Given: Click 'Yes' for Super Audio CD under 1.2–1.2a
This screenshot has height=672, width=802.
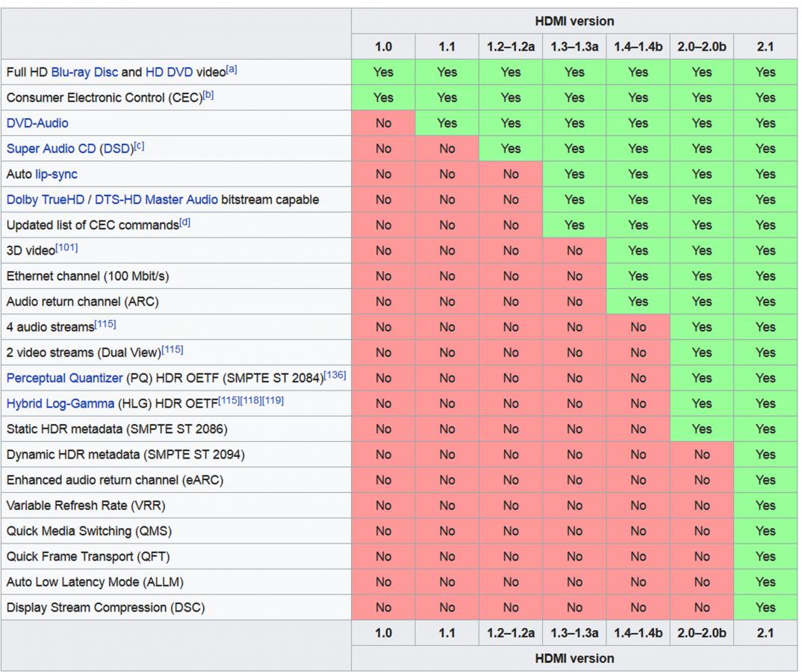Looking at the screenshot, I should click(511, 149).
